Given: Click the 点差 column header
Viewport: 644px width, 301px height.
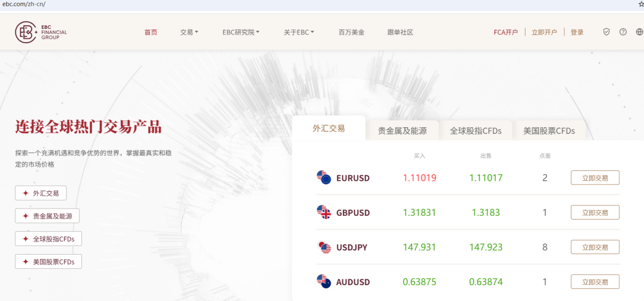Looking at the screenshot, I should point(545,156).
